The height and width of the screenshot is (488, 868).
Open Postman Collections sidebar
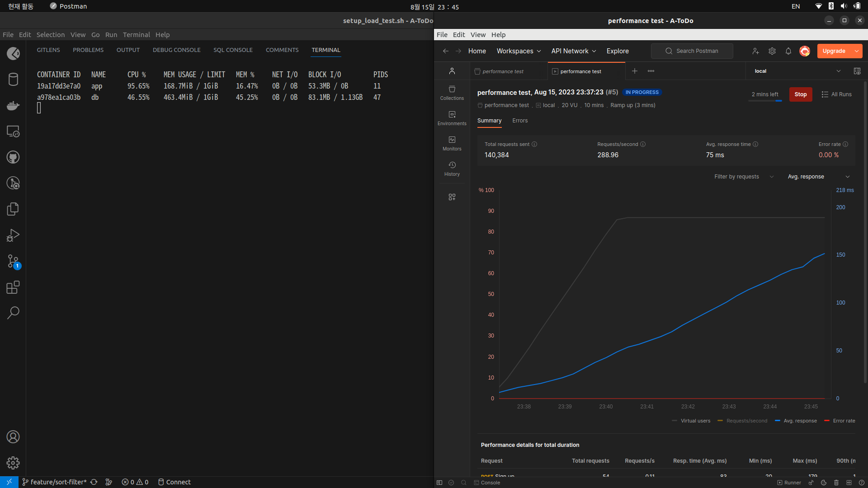[452, 93]
